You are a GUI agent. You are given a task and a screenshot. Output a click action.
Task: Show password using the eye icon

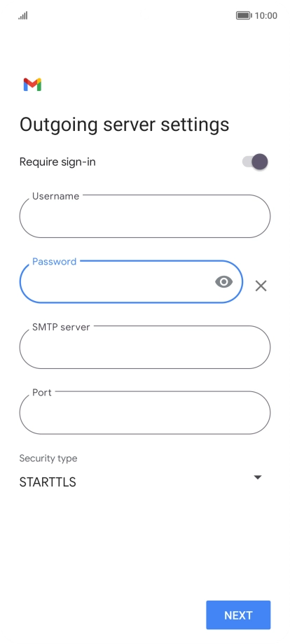tap(224, 281)
